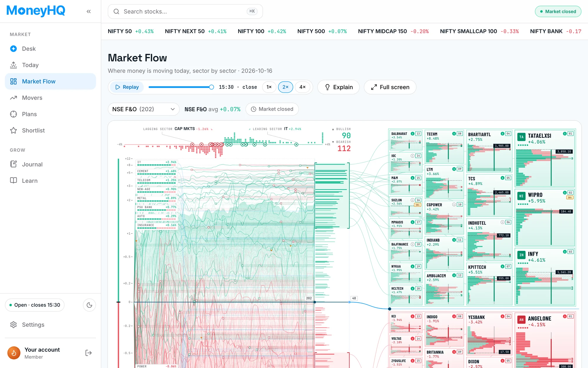Click the Journal icon in Grow section
This screenshot has width=588, height=368.
tap(14, 164)
